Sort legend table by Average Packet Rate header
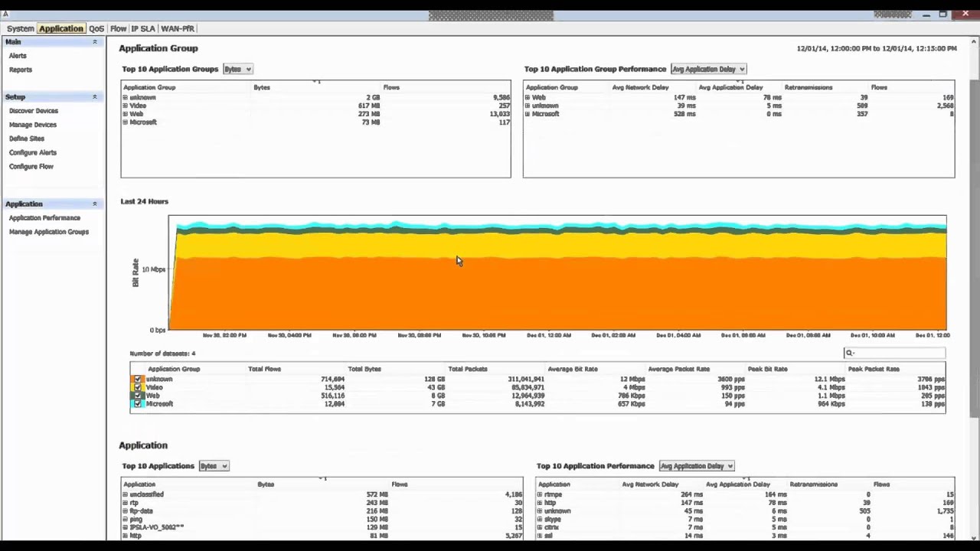 678,369
